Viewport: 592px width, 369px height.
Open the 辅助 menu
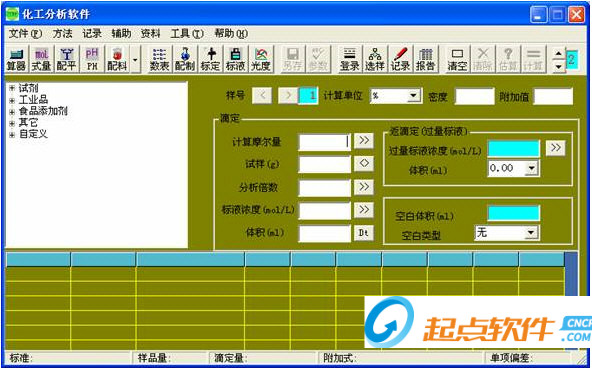[x=121, y=34]
